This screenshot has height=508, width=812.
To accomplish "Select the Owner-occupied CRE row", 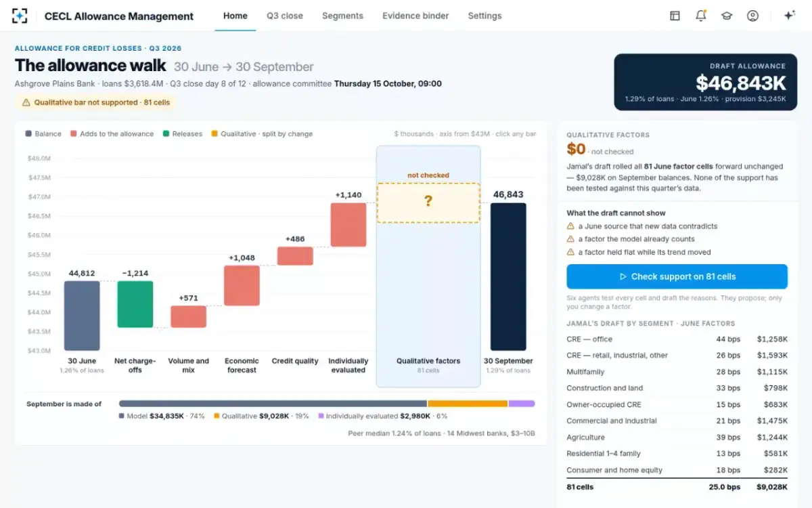I will tap(677, 404).
